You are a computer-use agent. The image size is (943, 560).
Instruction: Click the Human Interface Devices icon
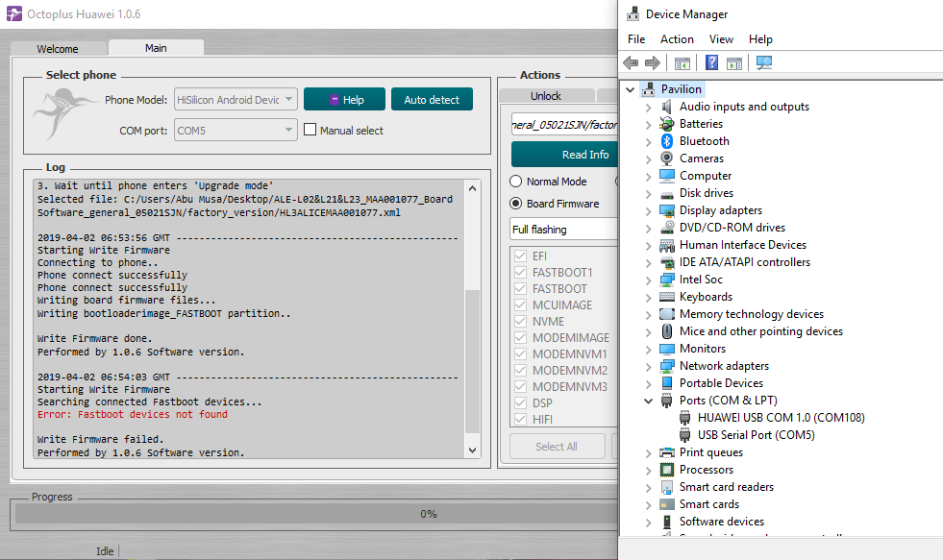tap(666, 245)
